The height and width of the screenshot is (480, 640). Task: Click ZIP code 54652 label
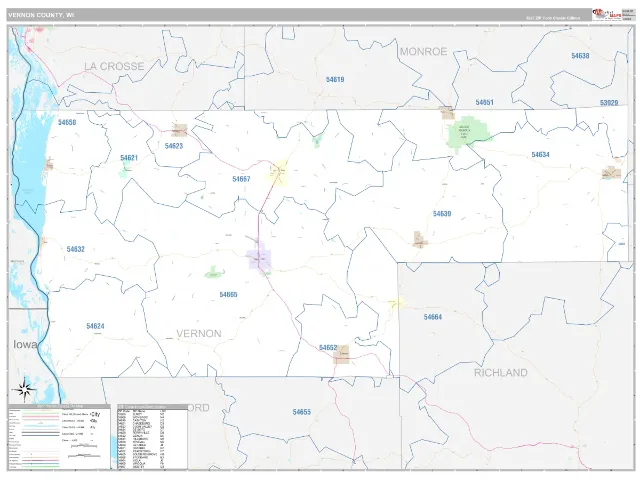click(328, 348)
